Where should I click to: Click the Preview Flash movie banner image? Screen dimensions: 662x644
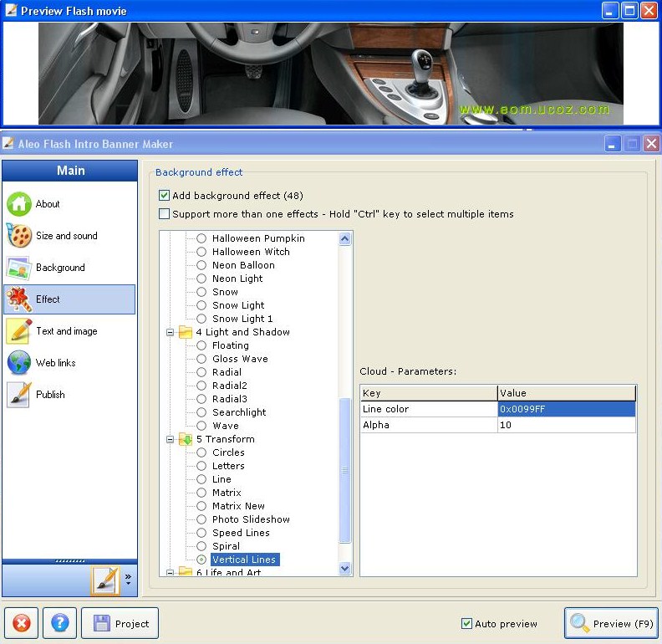coord(330,73)
